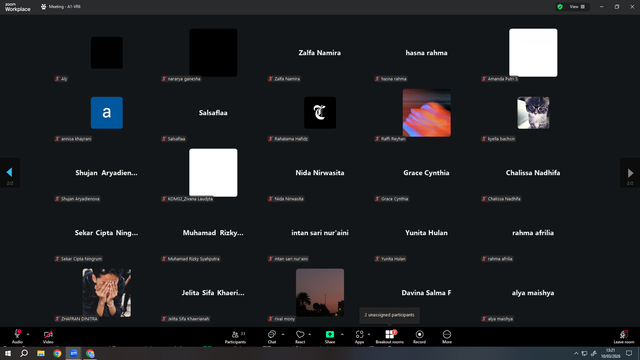The width and height of the screenshot is (640, 360).
Task: Click the Zalfa Namira participant tile
Action: point(320,53)
